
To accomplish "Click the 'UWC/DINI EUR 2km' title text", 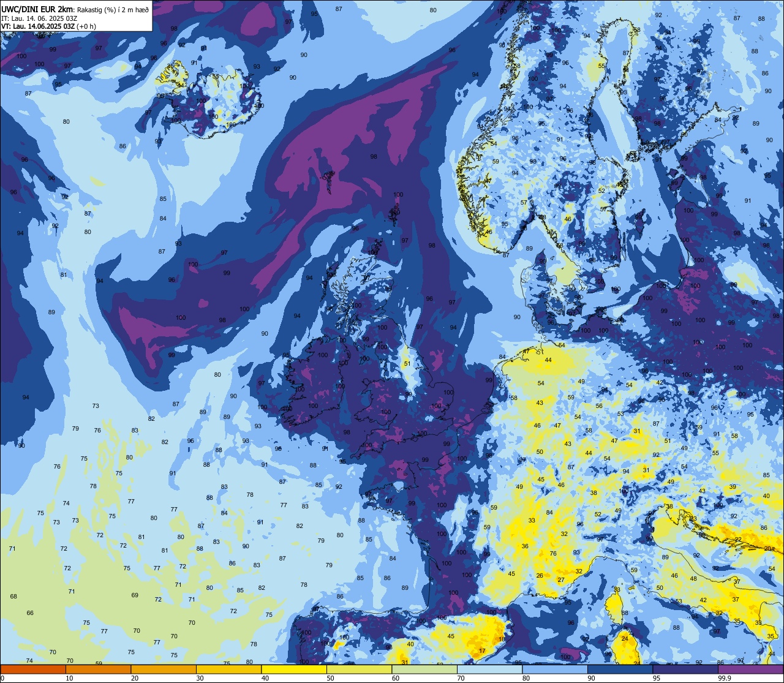I will pos(37,9).
